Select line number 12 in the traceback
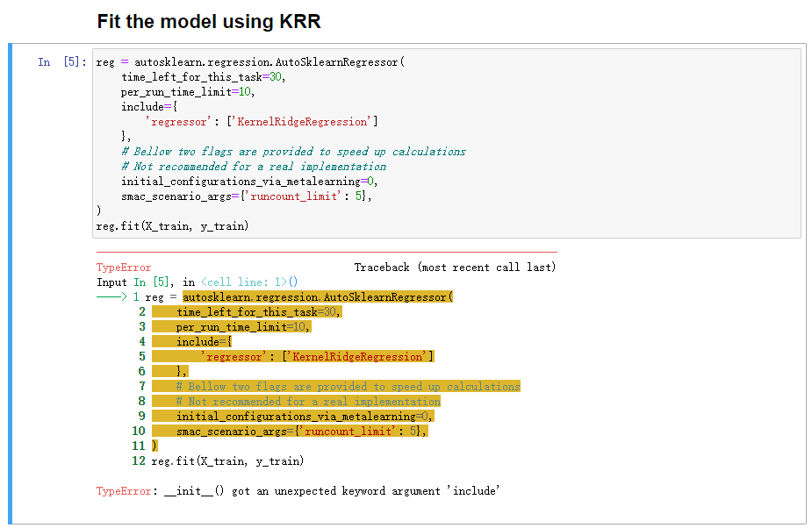812x528 pixels. (x=140, y=460)
